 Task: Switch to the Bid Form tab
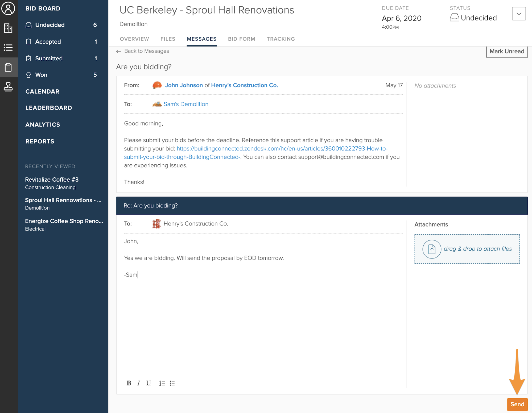[x=241, y=39]
